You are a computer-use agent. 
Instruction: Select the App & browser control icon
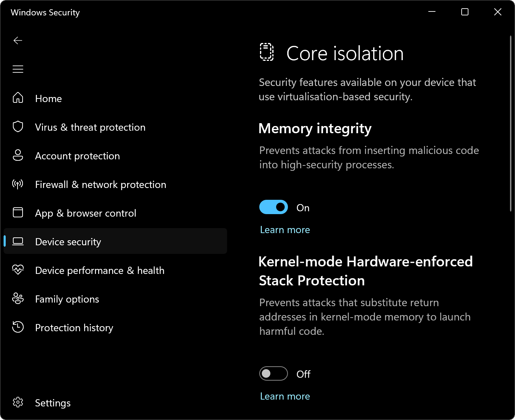(x=18, y=213)
